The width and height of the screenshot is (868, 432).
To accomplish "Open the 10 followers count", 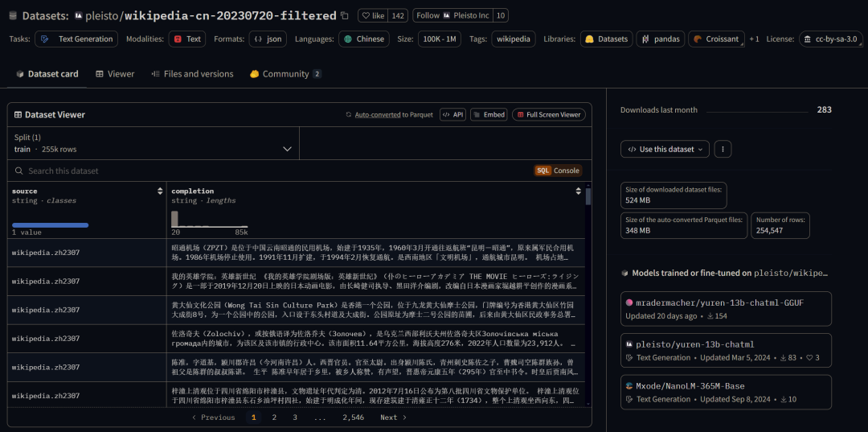I will (x=501, y=15).
